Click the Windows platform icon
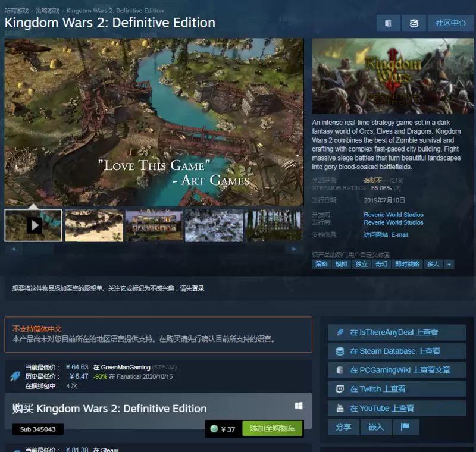 coord(299,406)
